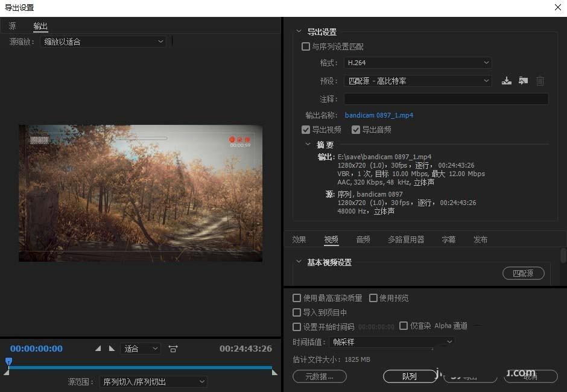Enable 与序列设置匹配 checkbox
The image size is (567, 392).
305,46
